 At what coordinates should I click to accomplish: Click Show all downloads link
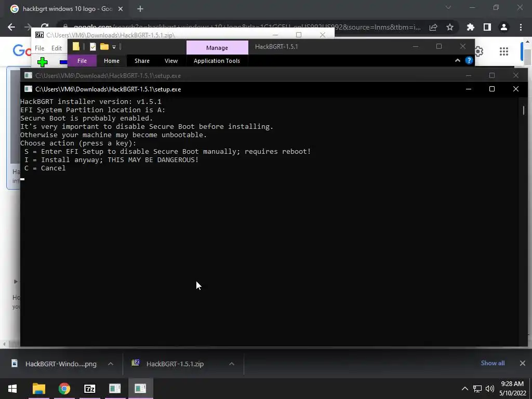point(493,363)
